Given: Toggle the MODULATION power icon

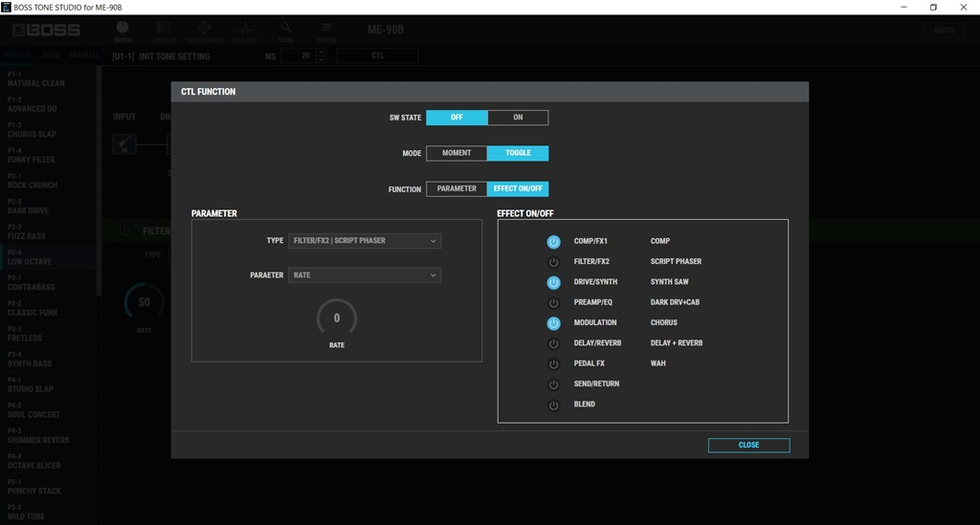Looking at the screenshot, I should [553, 323].
